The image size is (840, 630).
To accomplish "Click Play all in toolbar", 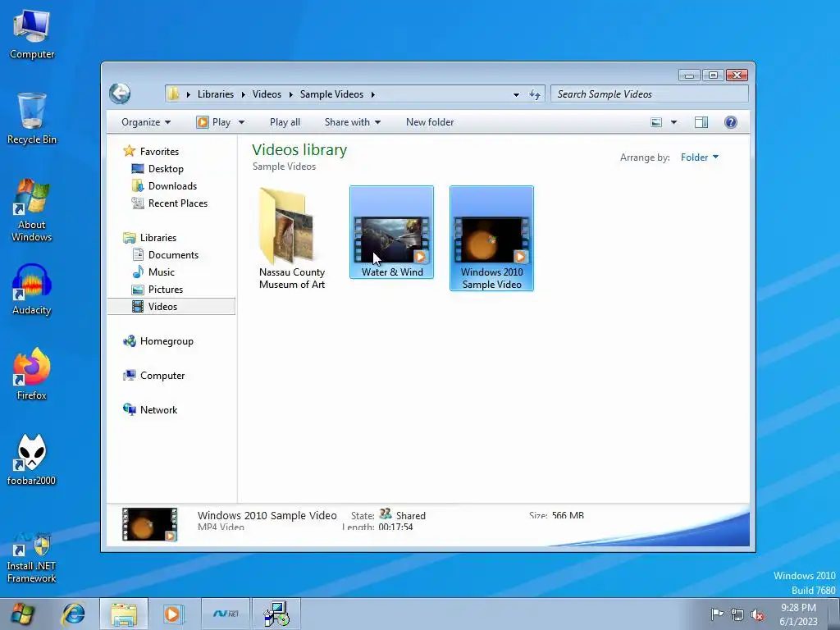I will pyautogui.click(x=285, y=122).
